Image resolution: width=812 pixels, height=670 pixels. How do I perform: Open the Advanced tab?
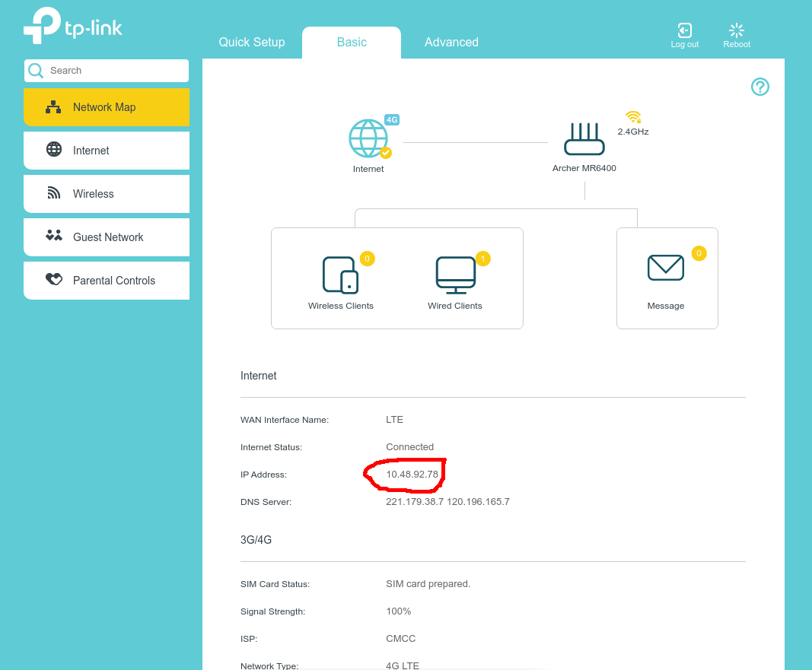[451, 42]
